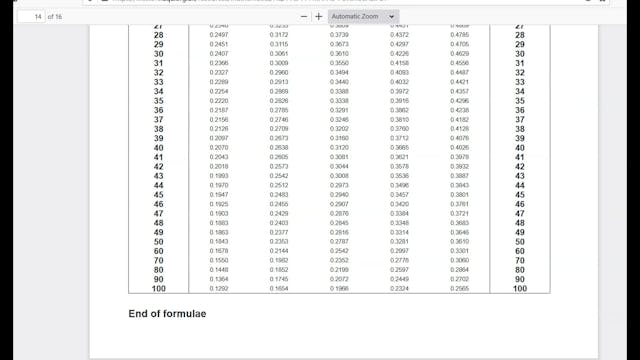
Task: Select the table value 0.3673
Action: (x=339, y=44)
